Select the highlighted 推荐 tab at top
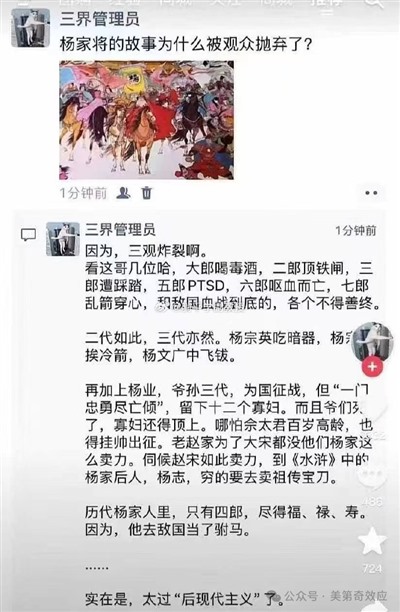This screenshot has width=400, height=612. tap(327, 3)
